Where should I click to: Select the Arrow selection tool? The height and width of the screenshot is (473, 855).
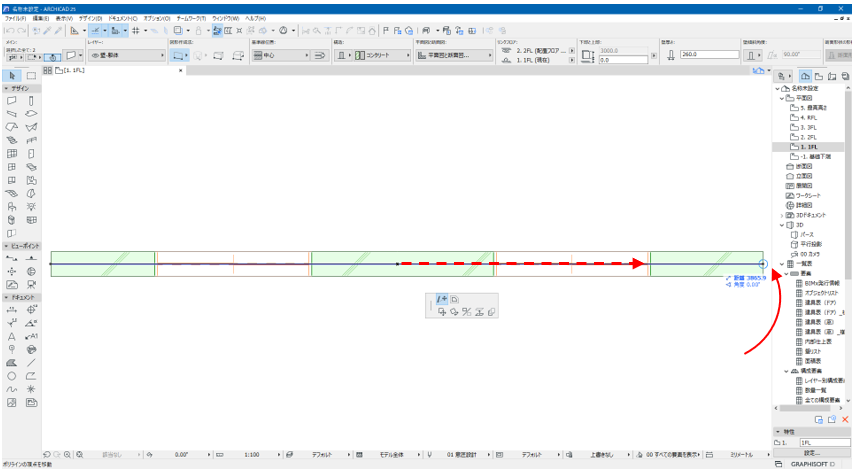coord(13,76)
